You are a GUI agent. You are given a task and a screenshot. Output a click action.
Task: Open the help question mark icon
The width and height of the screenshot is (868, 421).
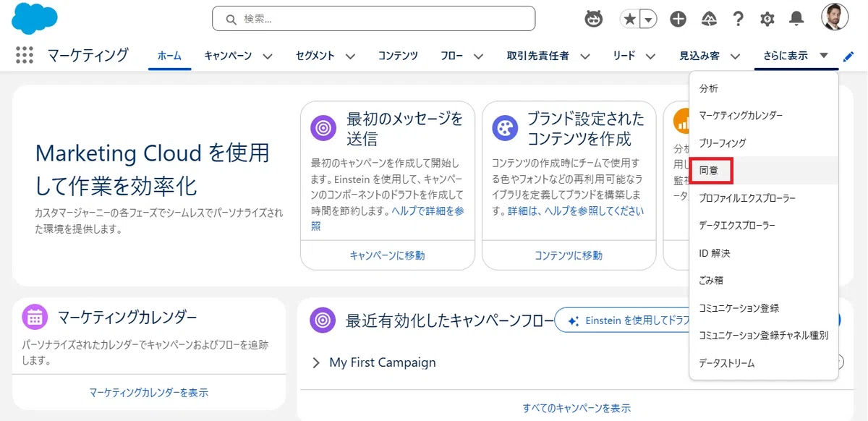click(738, 19)
